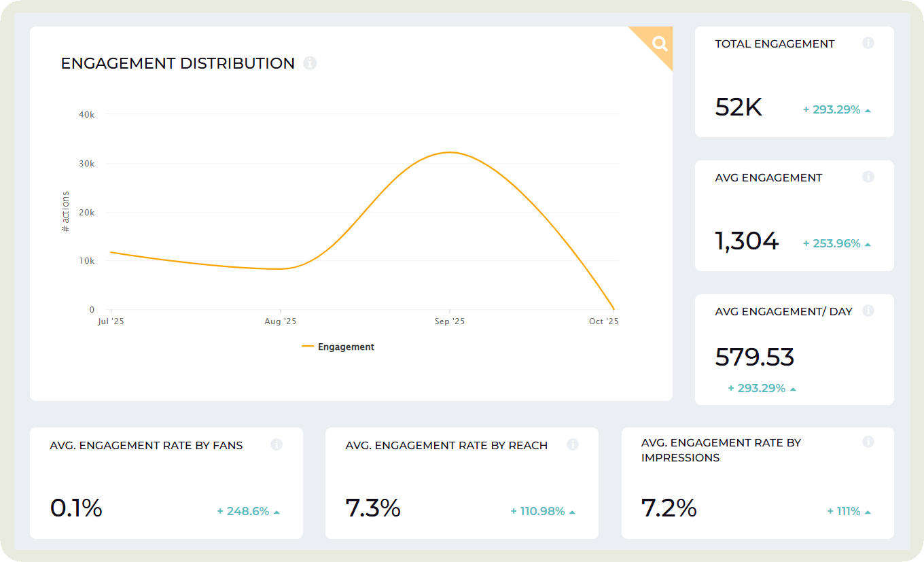
Task: Click the info icon beside Engagement Distribution title
Action: tap(310, 63)
